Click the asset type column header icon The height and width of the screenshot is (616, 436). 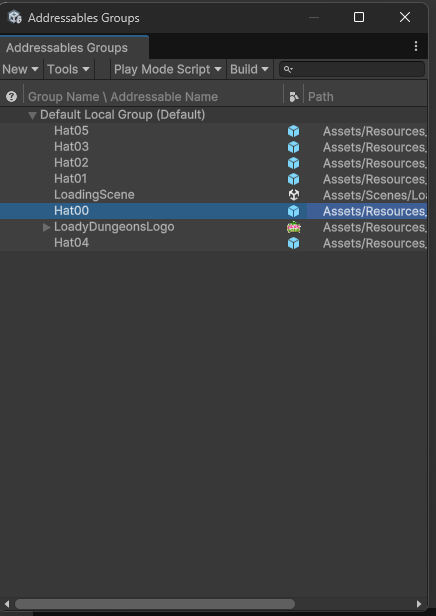293,96
